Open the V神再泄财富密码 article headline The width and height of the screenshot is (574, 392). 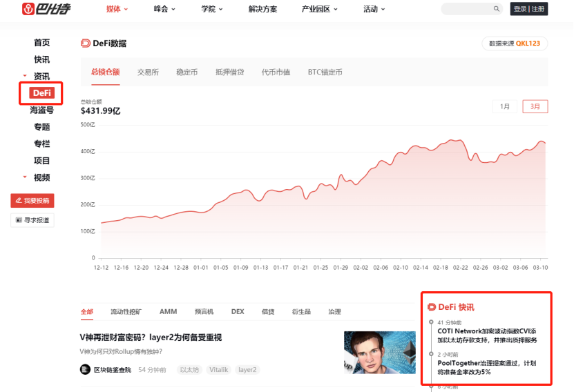tap(151, 337)
